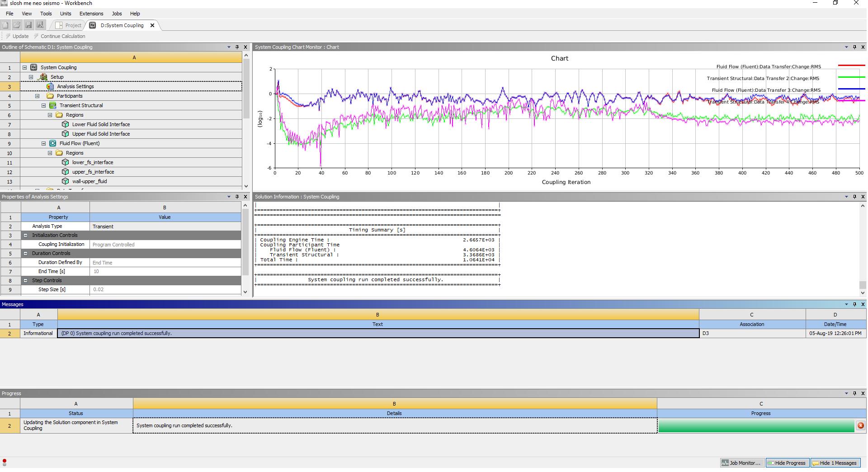This screenshot has height=472, width=868.
Task: Click the Update button
Action: click(17, 36)
